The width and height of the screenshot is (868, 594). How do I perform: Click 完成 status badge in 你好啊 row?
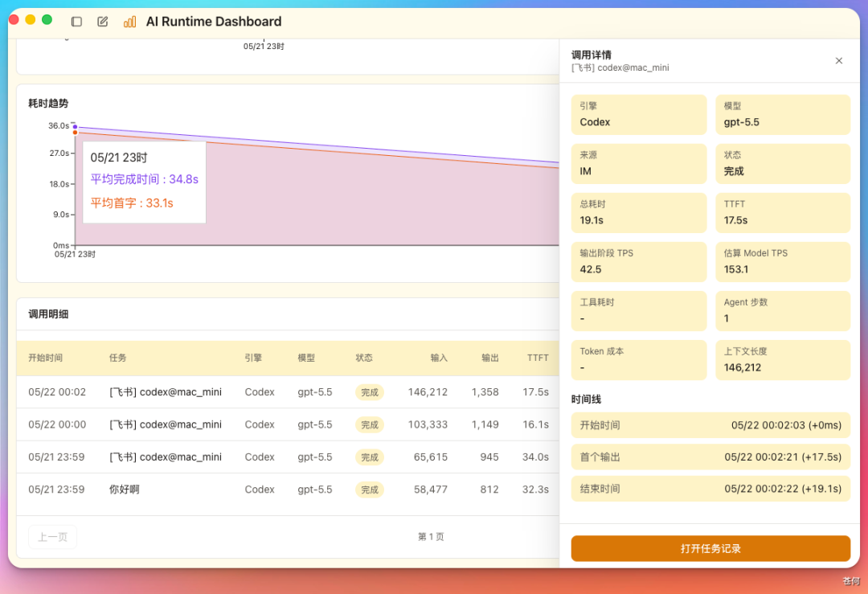(369, 490)
